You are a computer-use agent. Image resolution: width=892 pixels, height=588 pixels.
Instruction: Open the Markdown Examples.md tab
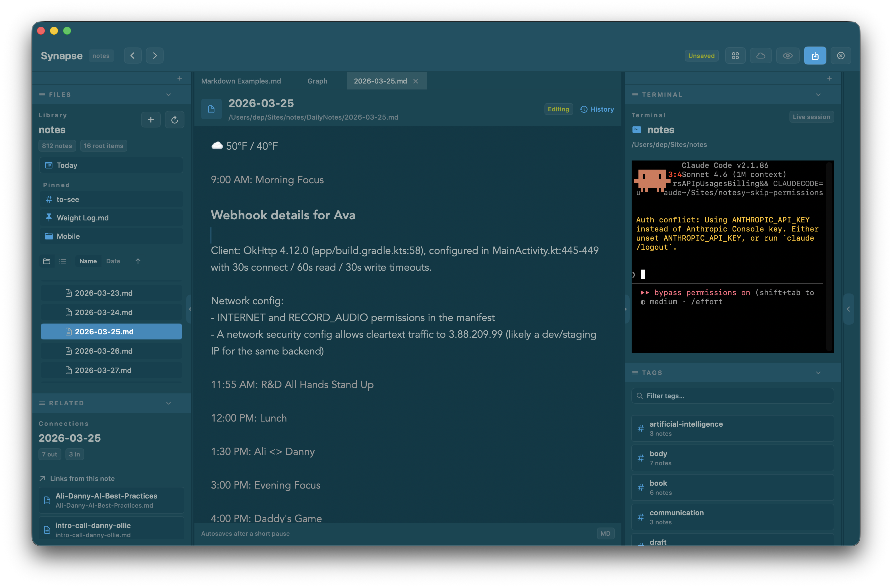click(241, 81)
